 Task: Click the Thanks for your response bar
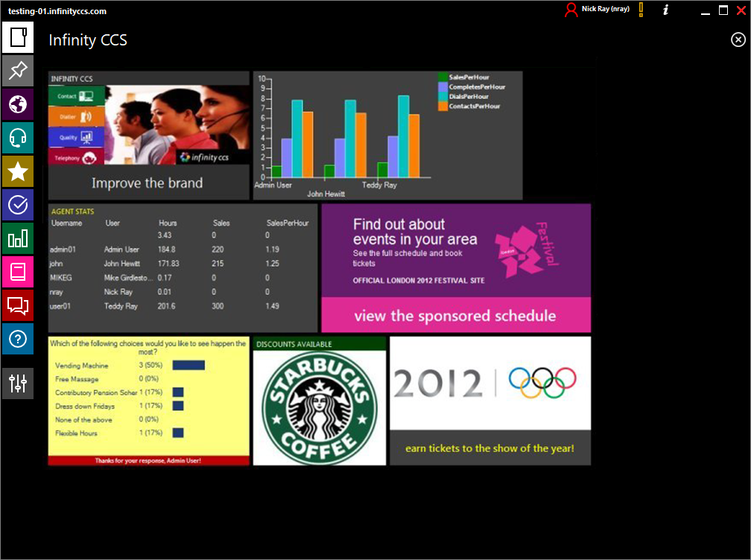pos(148,460)
